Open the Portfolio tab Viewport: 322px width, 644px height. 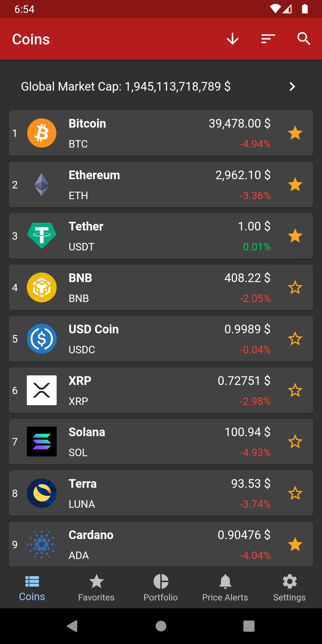tap(161, 587)
